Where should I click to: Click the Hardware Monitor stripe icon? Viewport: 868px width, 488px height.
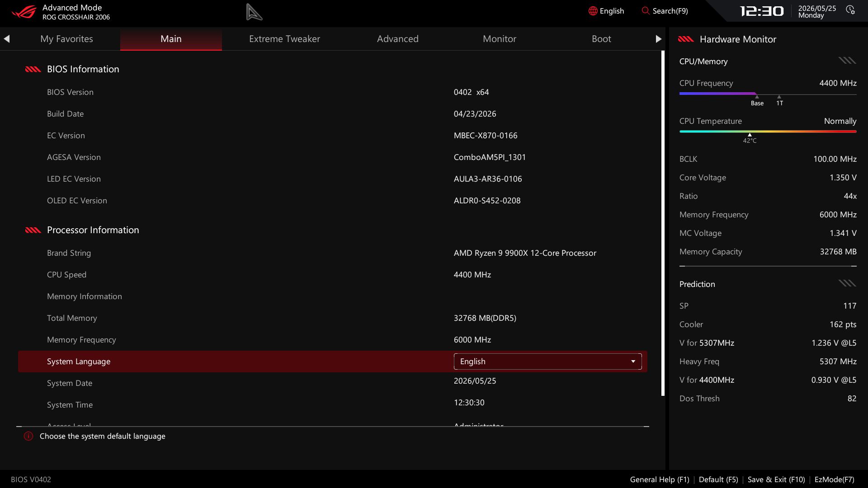(686, 39)
